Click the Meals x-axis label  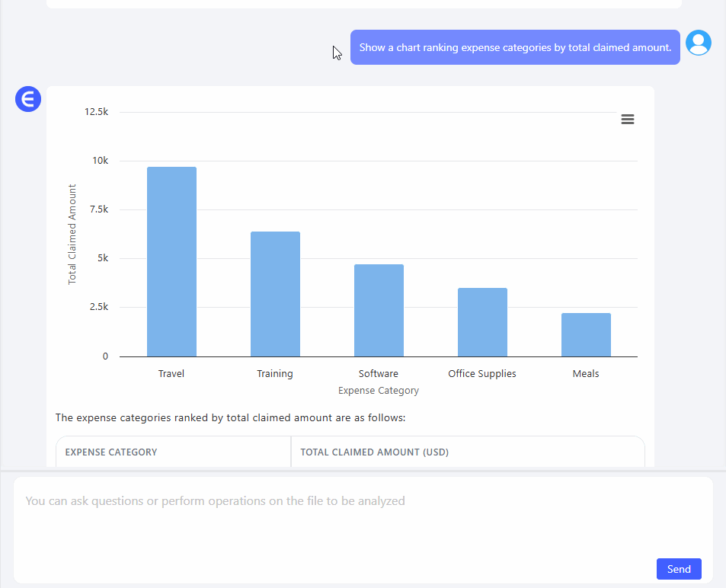(x=586, y=374)
